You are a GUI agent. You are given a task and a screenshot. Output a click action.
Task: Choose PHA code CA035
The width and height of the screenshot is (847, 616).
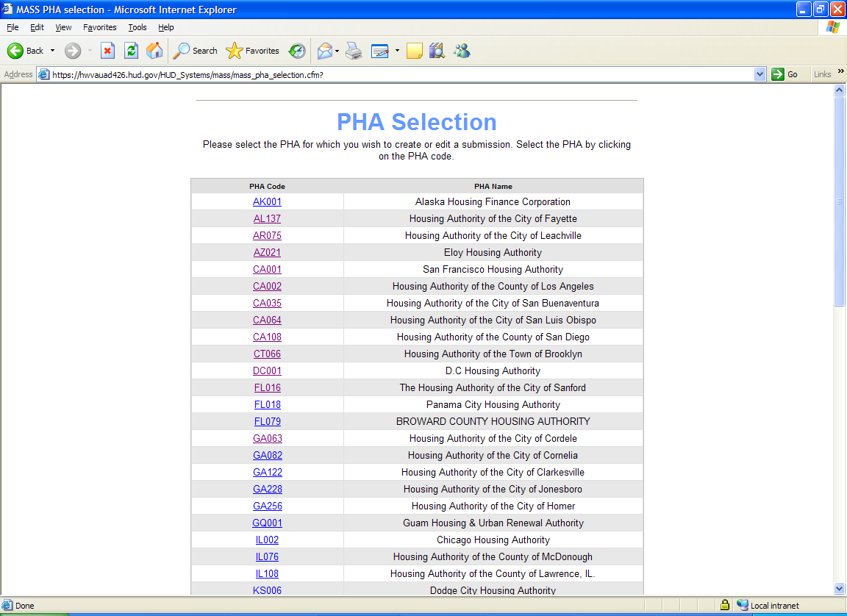pos(267,303)
